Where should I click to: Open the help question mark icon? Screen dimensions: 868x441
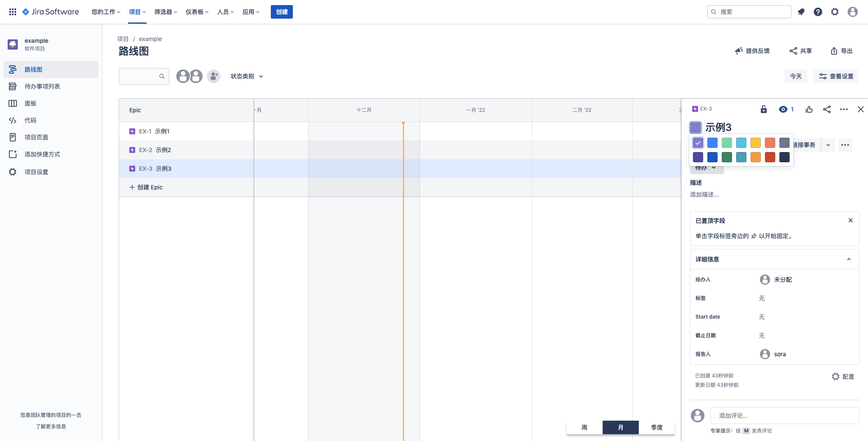coord(818,12)
